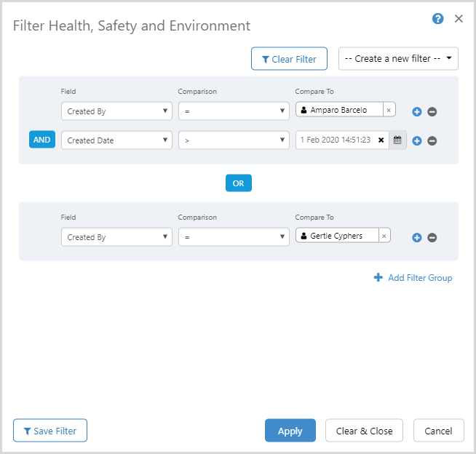Screen dimensions: 476x454
Task: Click the Add Filter Group link
Action: 413,278
